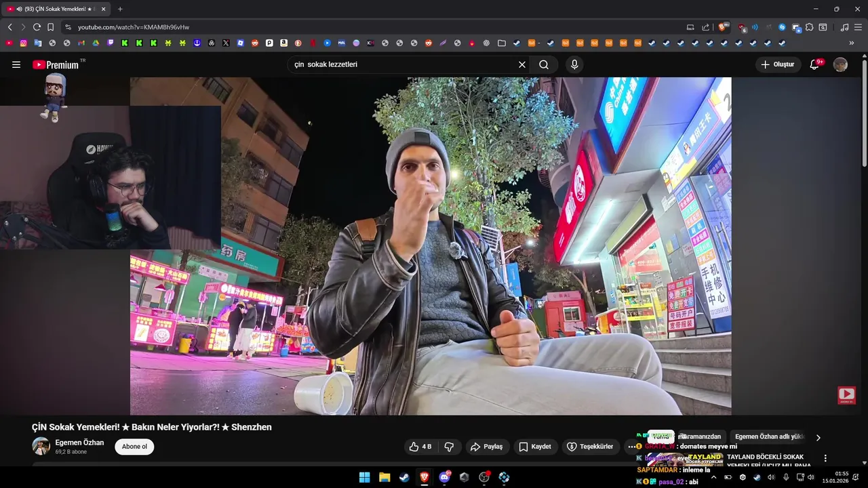Open the Instagram bookmark in the bookmarks bar

23,43
